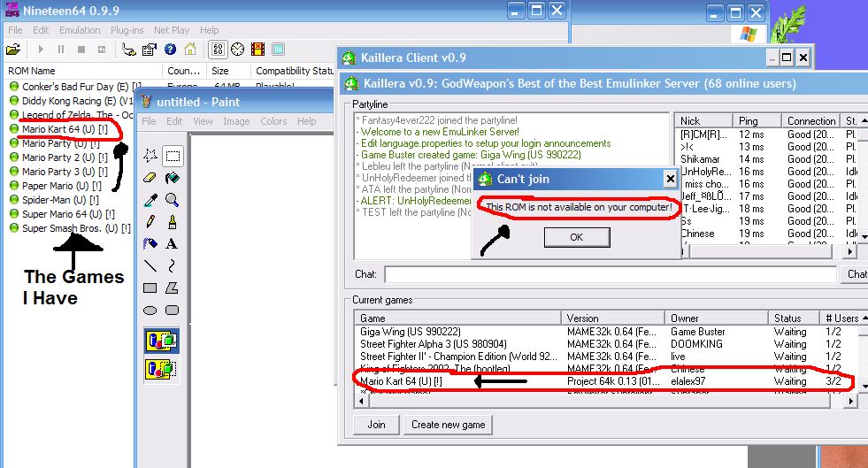Sort games by Version column header
The image size is (868, 468).
coord(613,318)
